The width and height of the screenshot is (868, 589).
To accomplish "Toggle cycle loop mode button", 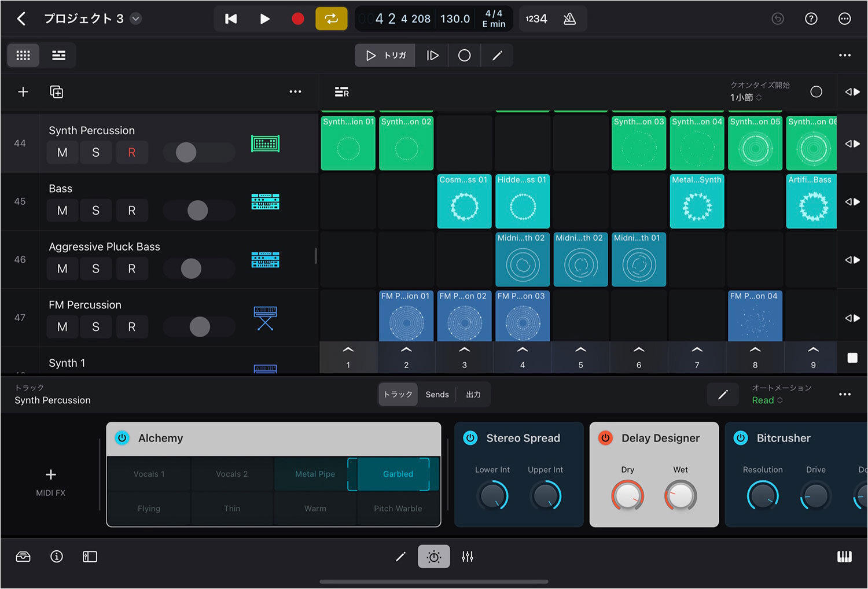I will point(331,19).
